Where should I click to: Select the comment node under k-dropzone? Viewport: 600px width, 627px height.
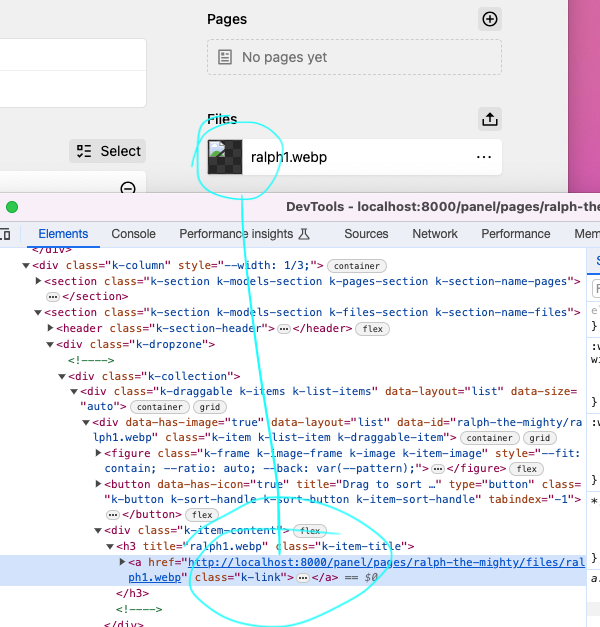pyautogui.click(x=91, y=360)
